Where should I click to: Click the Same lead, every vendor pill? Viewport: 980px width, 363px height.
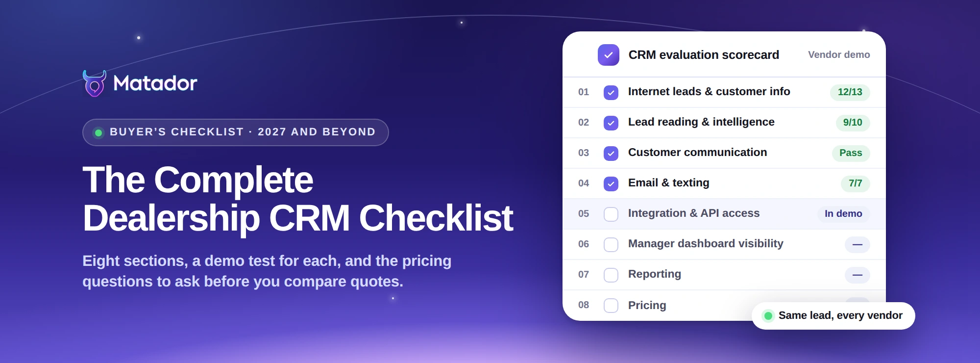[833, 316]
